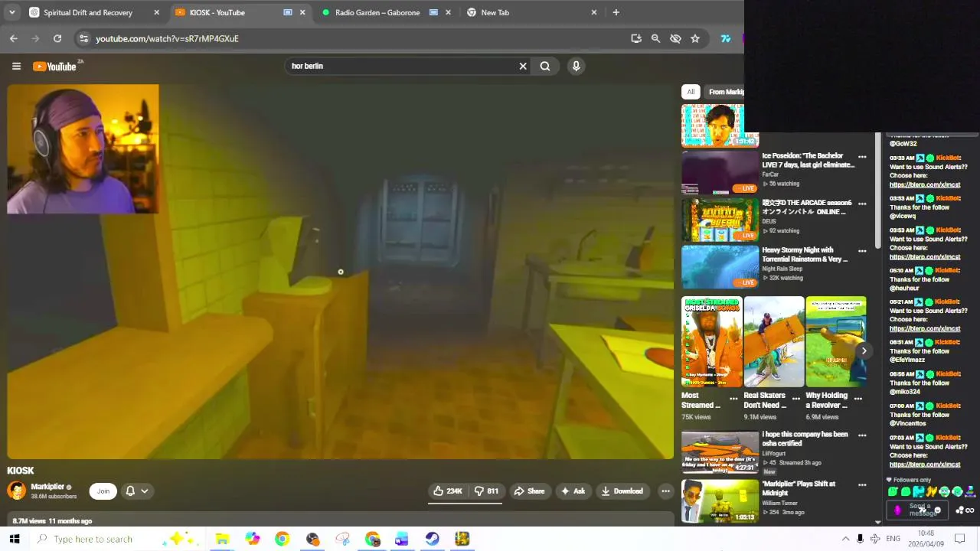Open the emote picker in chat

tap(938, 510)
